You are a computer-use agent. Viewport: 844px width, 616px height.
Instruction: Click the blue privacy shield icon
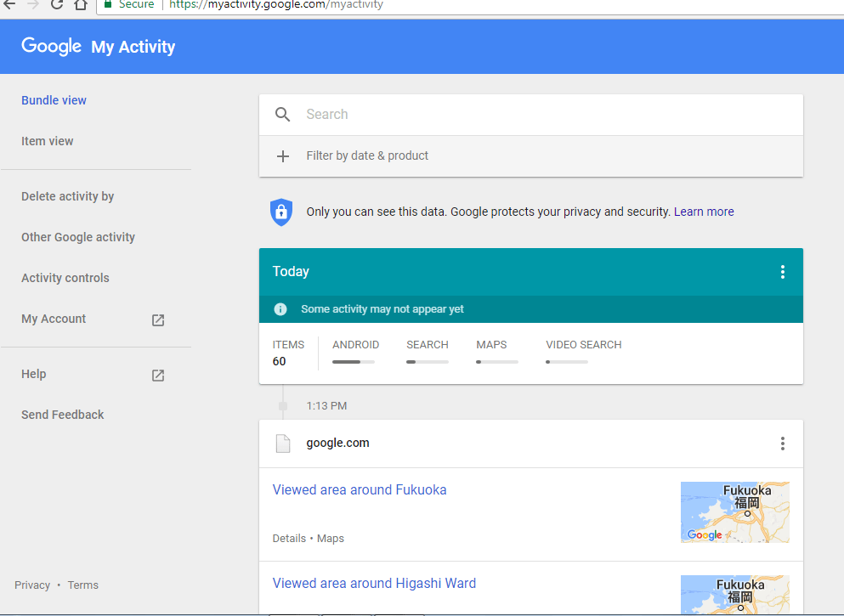[280, 212]
